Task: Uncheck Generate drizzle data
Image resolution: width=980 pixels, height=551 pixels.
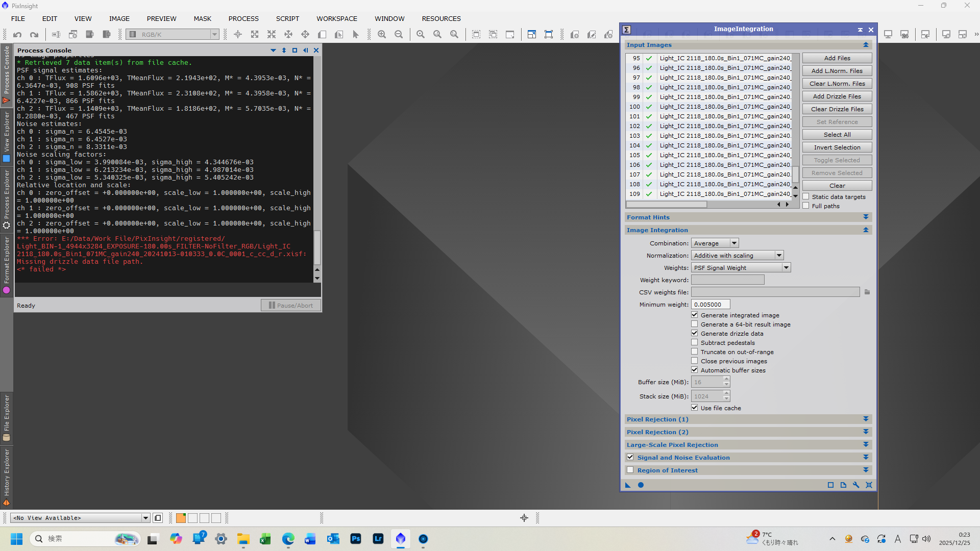Action: tap(695, 334)
